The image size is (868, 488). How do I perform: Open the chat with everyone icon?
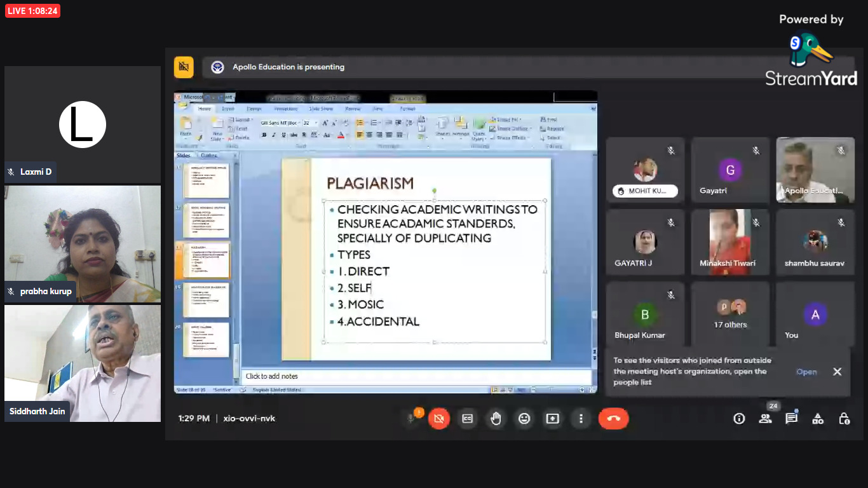[x=791, y=418]
